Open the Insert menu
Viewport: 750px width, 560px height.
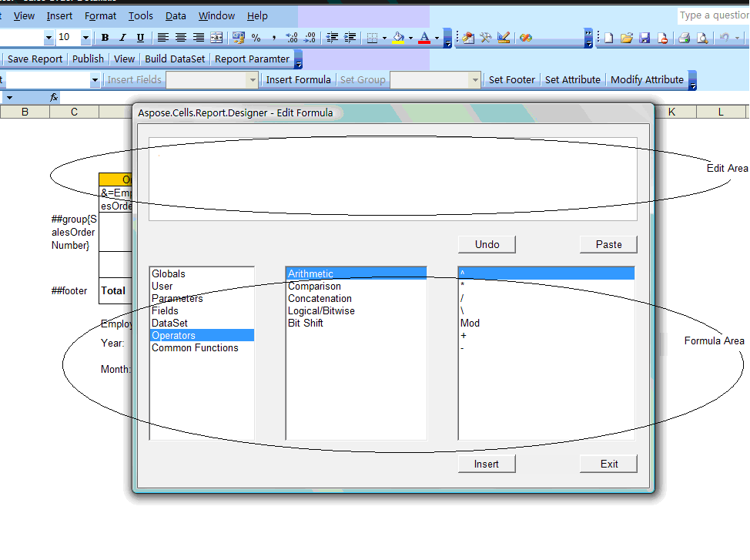click(x=59, y=16)
